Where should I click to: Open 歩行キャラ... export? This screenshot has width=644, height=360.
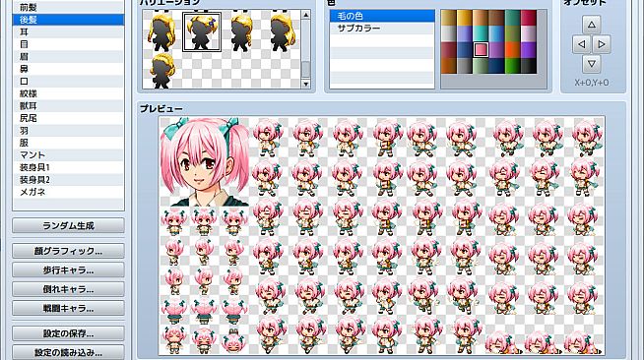click(68, 270)
